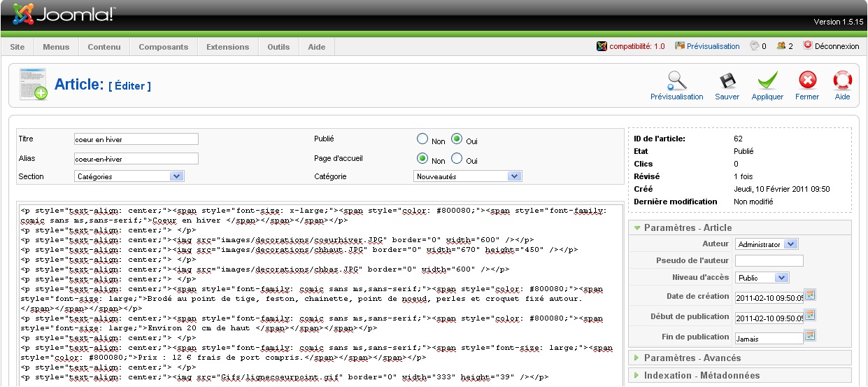Select Oui for Page d'accueil
This screenshot has height=387, width=868.
tap(457, 159)
